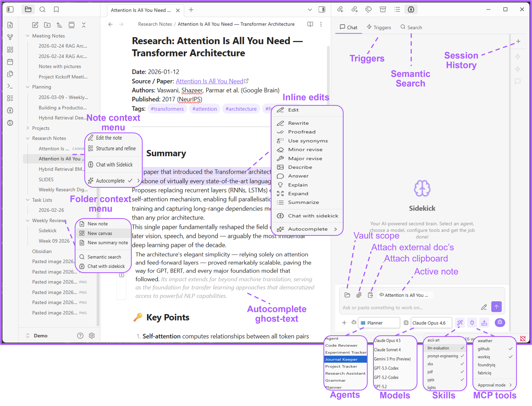Viewport: 532px width, 406px height.
Task: Click the skills magic wand icon
Action: [460, 323]
